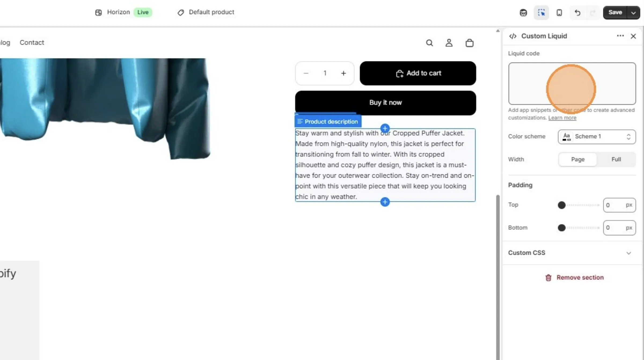The width and height of the screenshot is (644, 360).
Task: Click into the Liquid code text area
Action: tap(572, 83)
